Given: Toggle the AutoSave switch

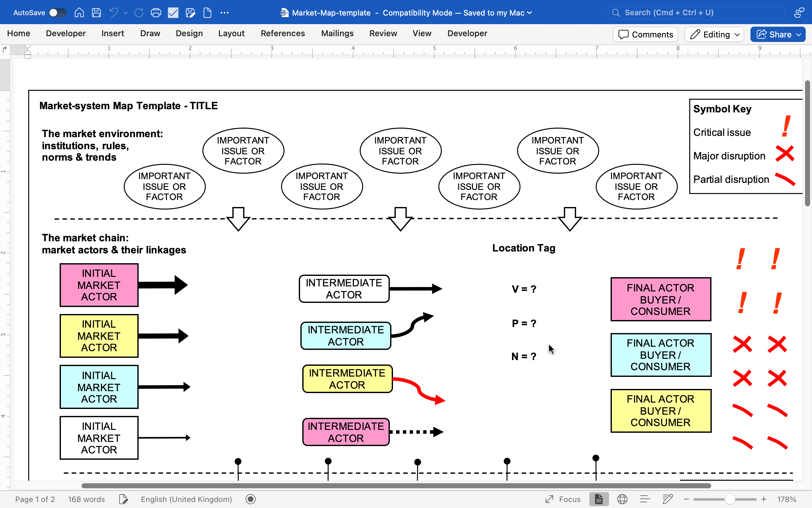Looking at the screenshot, I should (57, 13).
